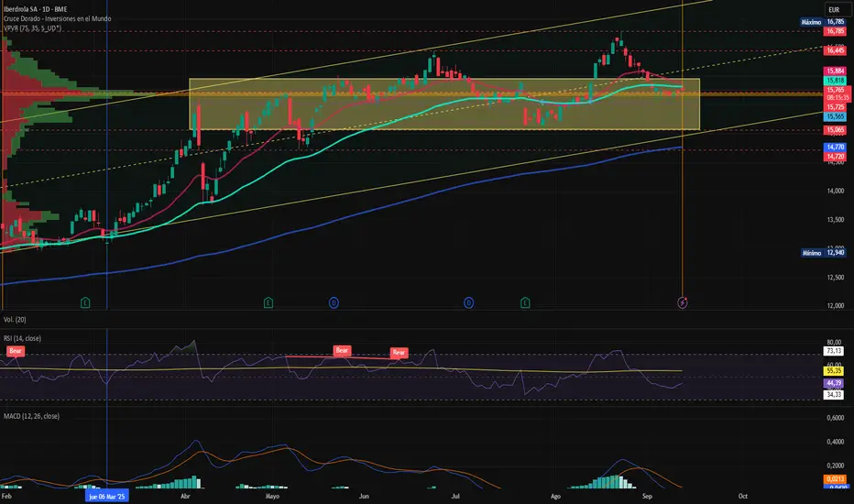This screenshot has width=854, height=504.
Task: Click the 73,13 RSI value tag
Action: (x=834, y=352)
